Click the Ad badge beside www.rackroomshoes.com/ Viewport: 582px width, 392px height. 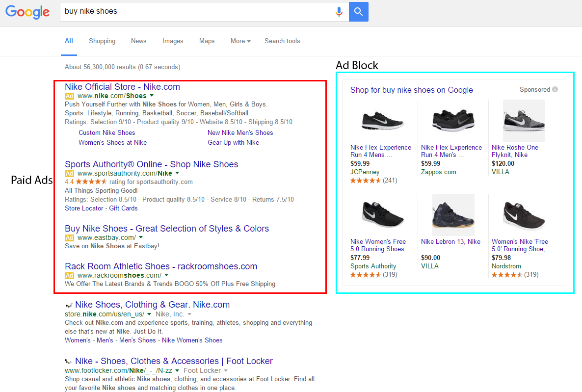[x=69, y=276]
